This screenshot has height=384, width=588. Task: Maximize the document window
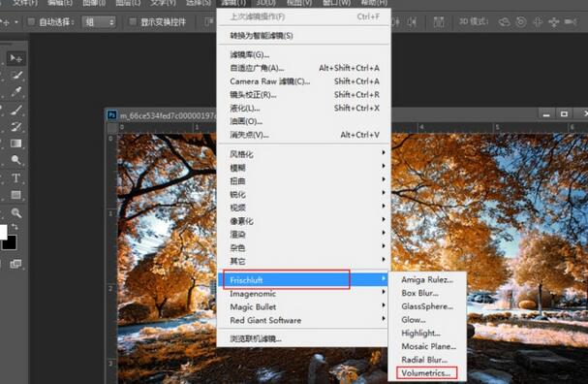pyautogui.click(x=564, y=113)
